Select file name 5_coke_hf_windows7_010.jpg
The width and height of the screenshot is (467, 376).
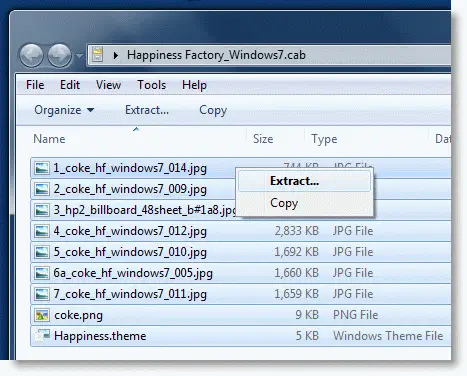tap(130, 252)
